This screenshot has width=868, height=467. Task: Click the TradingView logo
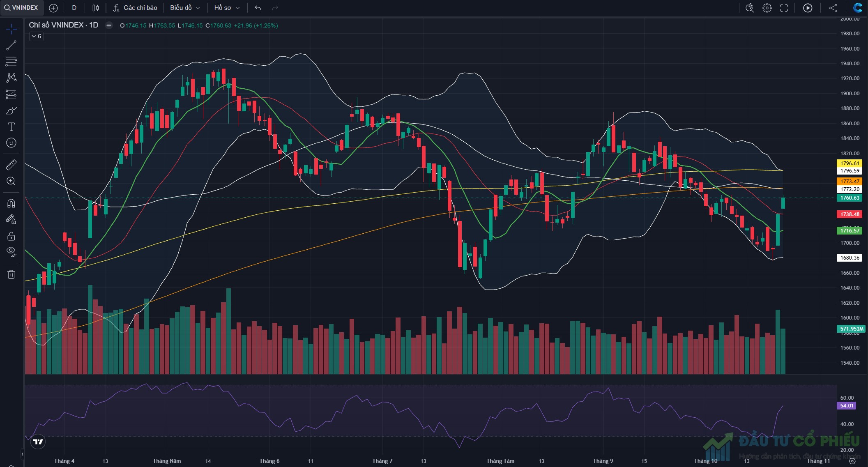coord(38,442)
